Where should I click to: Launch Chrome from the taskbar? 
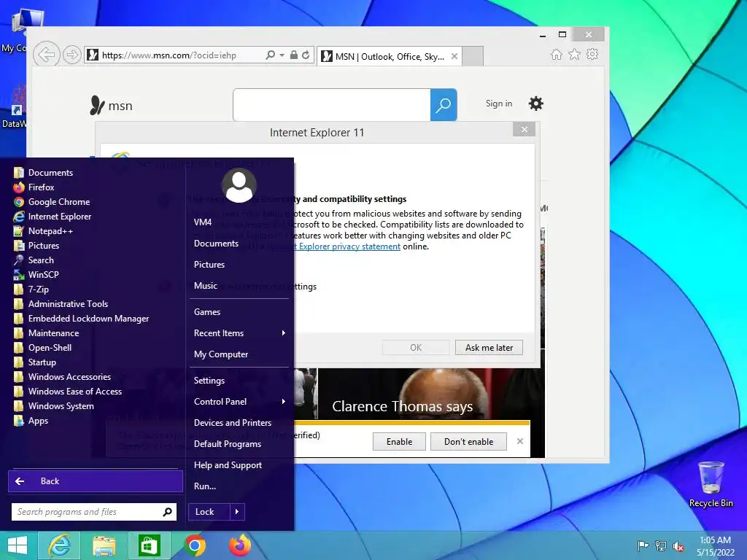click(194, 545)
